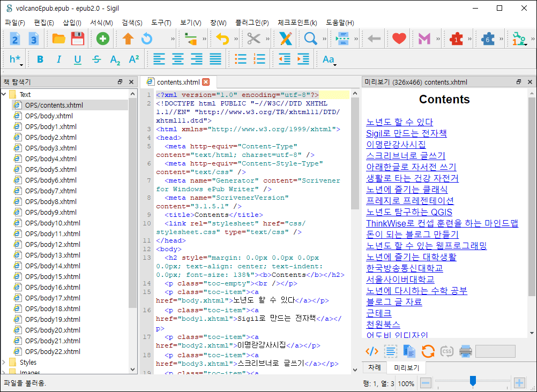537x392 pixels.
Task: Run plugin 1 red puzzle icon
Action: click(456, 39)
